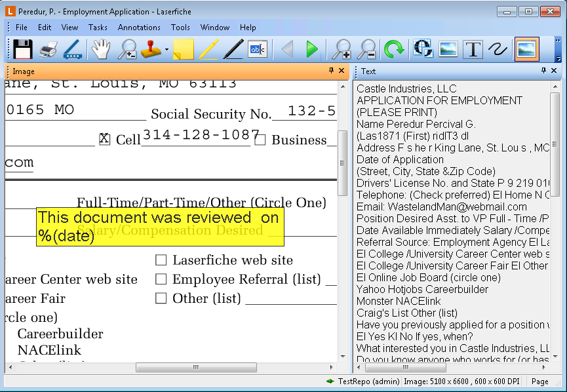Viewport: 567px width, 392px height.
Task: Click the Zoom In magnifier icon
Action: (342, 49)
